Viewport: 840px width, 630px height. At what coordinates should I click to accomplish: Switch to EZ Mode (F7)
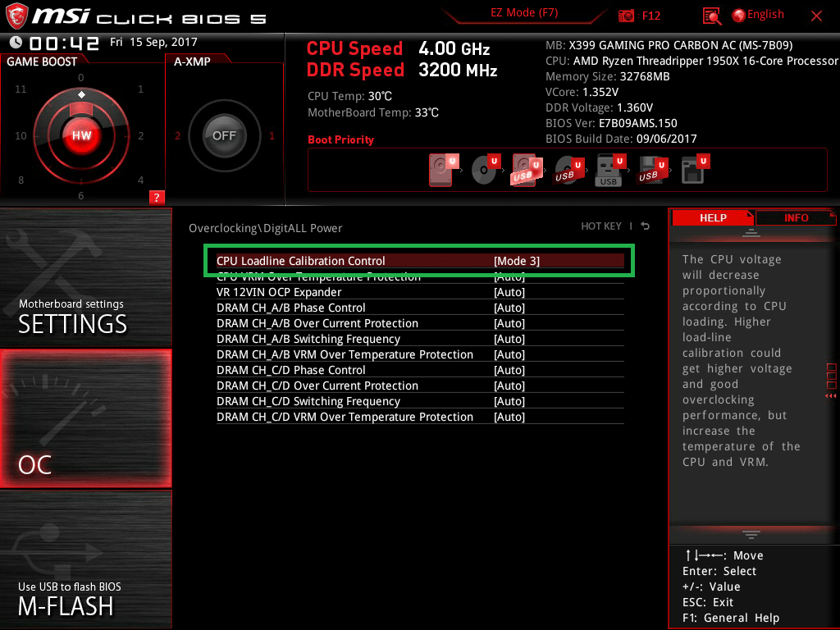(x=524, y=13)
